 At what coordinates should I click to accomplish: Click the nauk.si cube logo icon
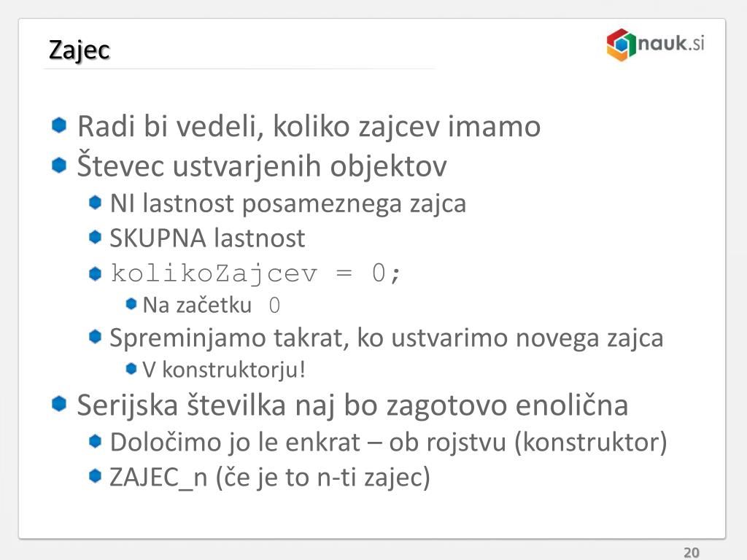(x=622, y=44)
